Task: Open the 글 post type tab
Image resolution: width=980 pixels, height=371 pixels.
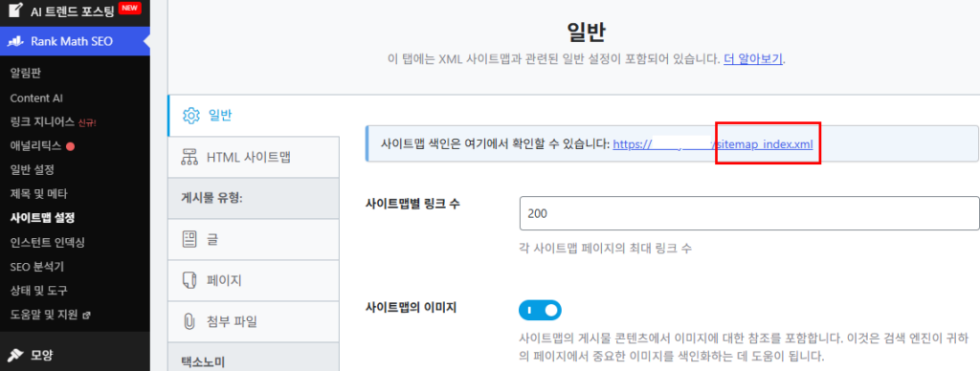Action: [x=253, y=239]
